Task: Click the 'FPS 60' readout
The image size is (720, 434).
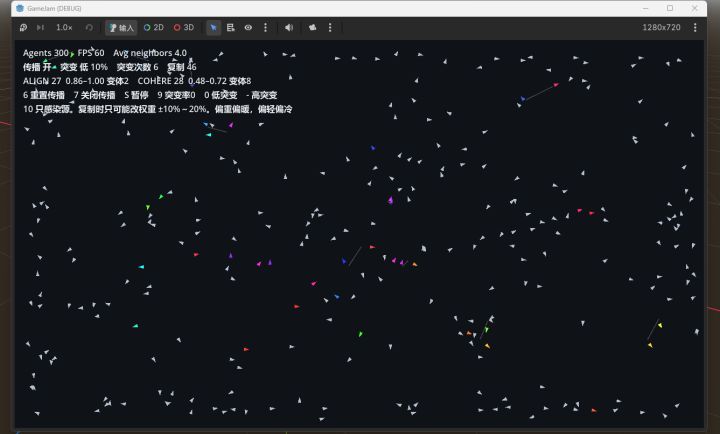Action: (x=91, y=53)
